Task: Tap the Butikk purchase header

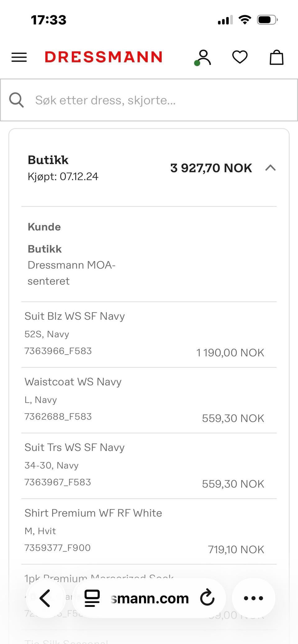Action: [x=48, y=160]
